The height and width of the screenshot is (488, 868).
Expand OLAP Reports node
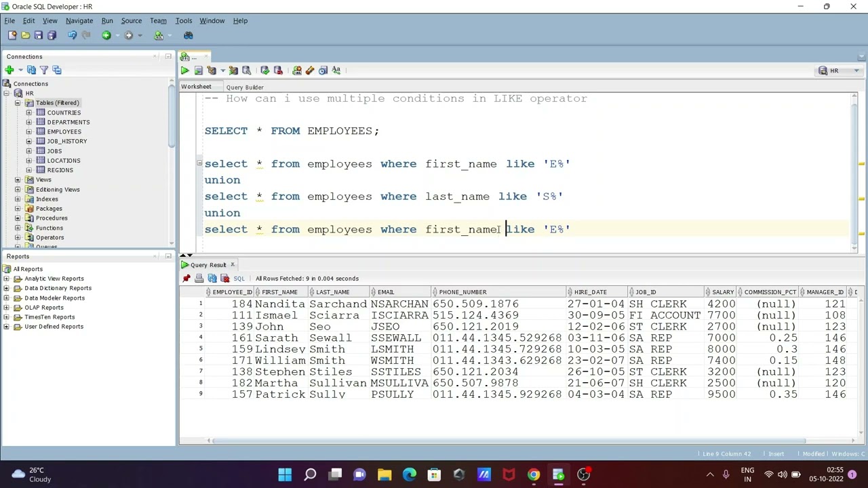tap(7, 307)
